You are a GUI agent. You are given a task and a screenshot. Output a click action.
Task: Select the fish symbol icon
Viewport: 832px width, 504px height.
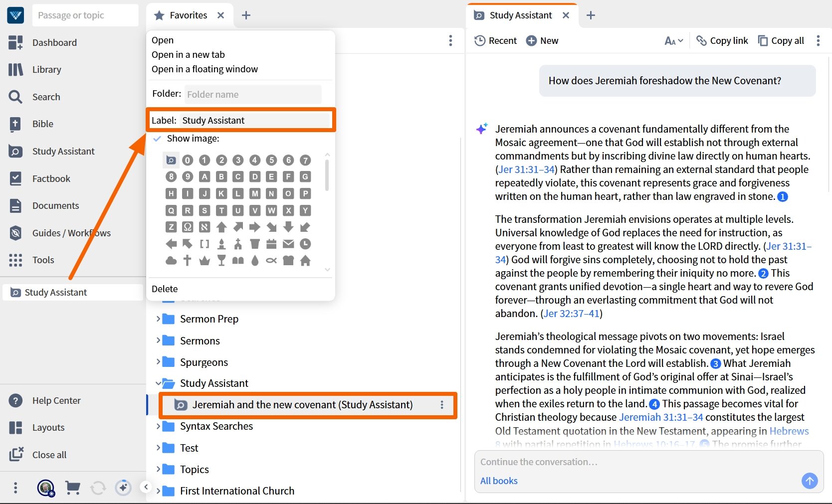[x=271, y=260]
